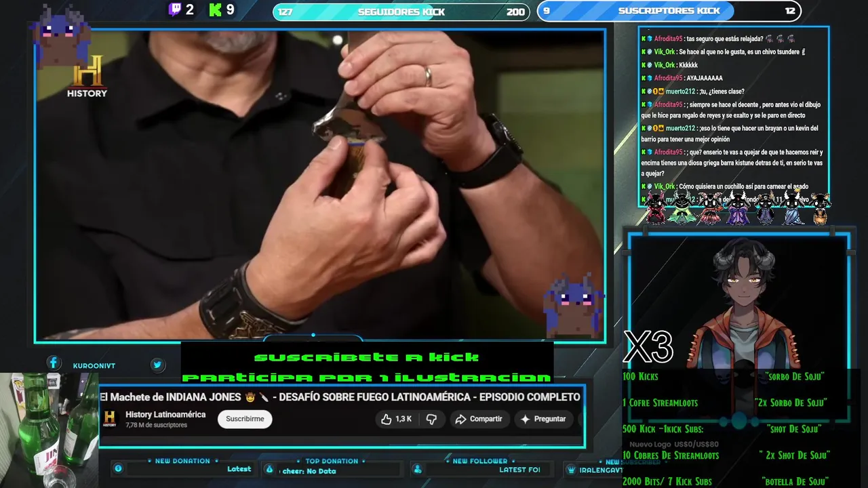The height and width of the screenshot is (488, 868).
Task: Click the webcam feed showing green bottles
Action: [49, 430]
